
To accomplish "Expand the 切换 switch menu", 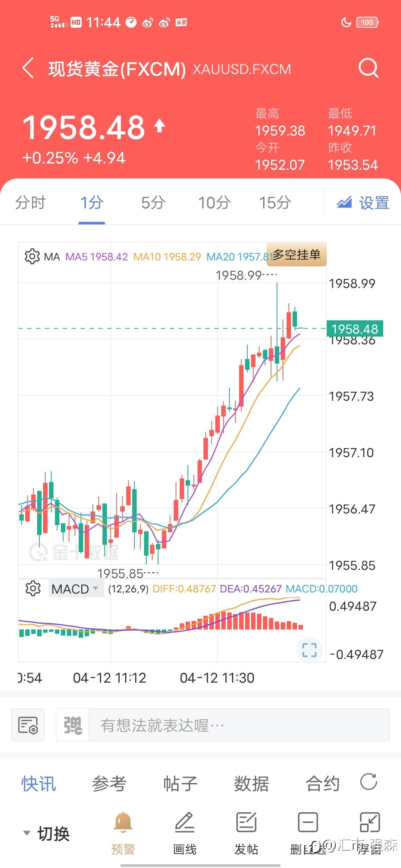I will point(47,834).
